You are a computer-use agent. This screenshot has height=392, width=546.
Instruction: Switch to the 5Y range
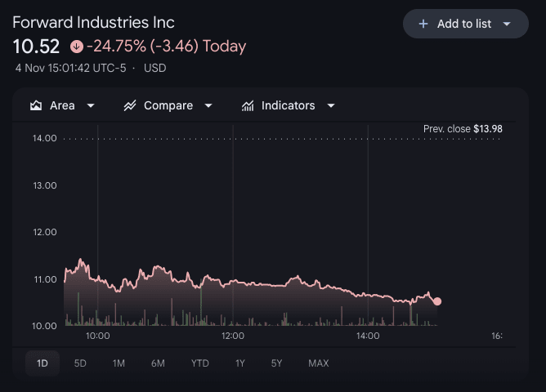[277, 363]
